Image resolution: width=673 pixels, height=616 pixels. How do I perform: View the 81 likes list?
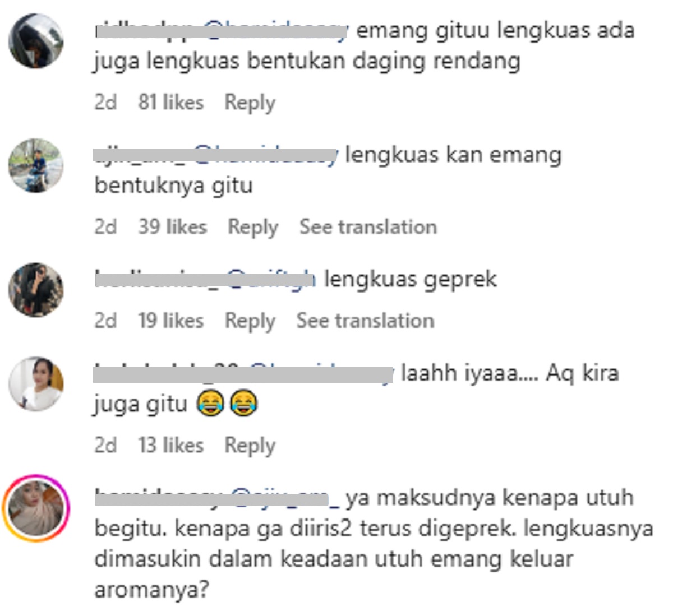[171, 103]
